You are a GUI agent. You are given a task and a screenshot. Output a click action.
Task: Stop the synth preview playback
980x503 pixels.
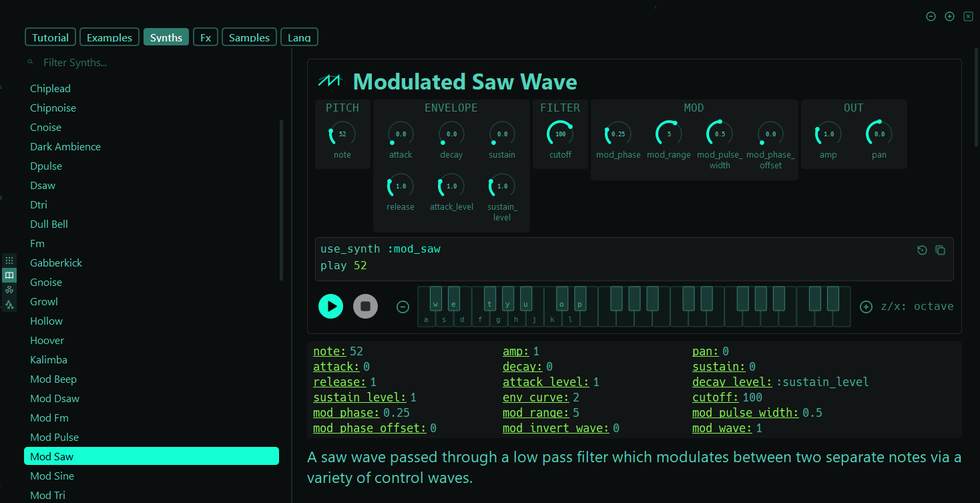pyautogui.click(x=365, y=306)
